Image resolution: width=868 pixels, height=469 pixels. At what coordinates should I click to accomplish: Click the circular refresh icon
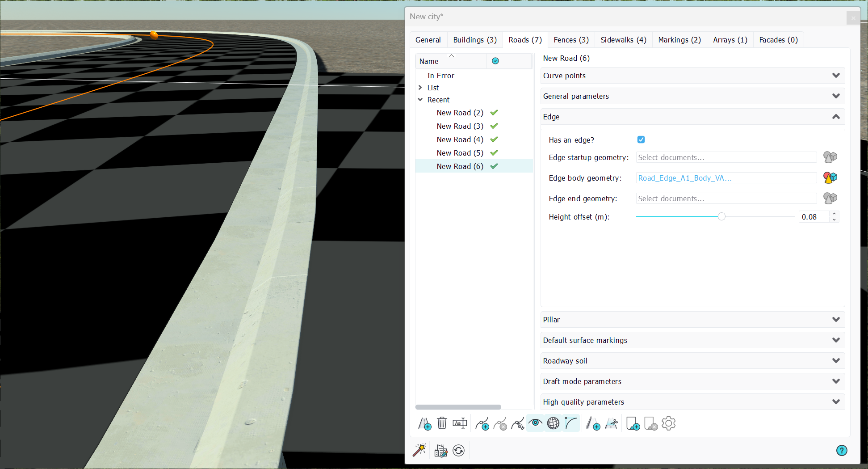coord(458,450)
